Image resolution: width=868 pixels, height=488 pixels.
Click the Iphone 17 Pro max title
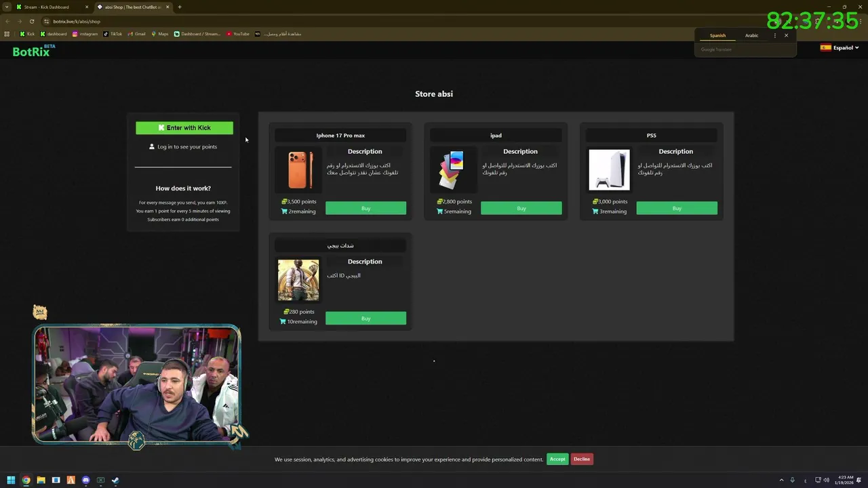(340, 135)
